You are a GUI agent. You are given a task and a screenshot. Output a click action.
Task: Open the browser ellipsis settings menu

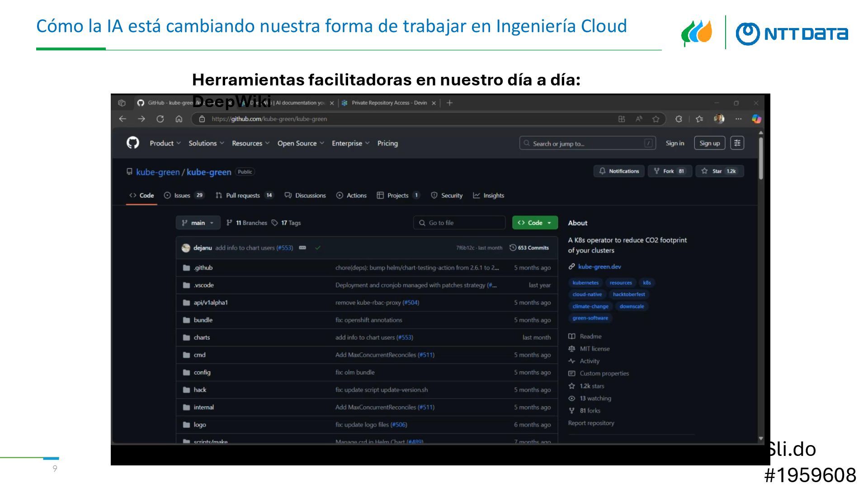click(x=738, y=119)
